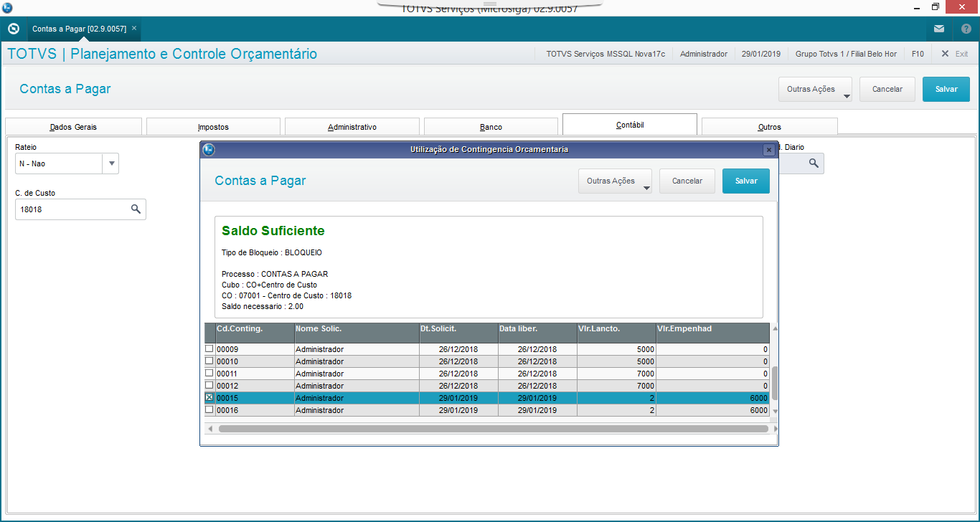Open the Administrativo tab

(352, 127)
